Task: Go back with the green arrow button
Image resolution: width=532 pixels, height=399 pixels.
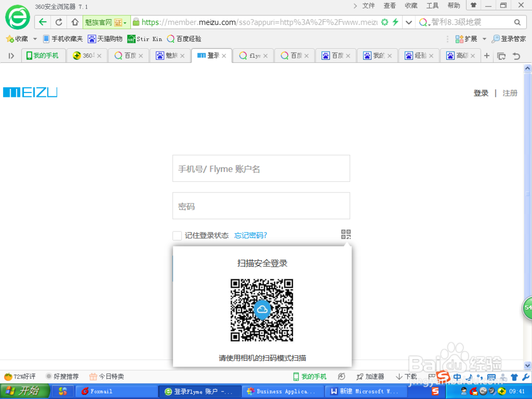Action: tap(43, 22)
